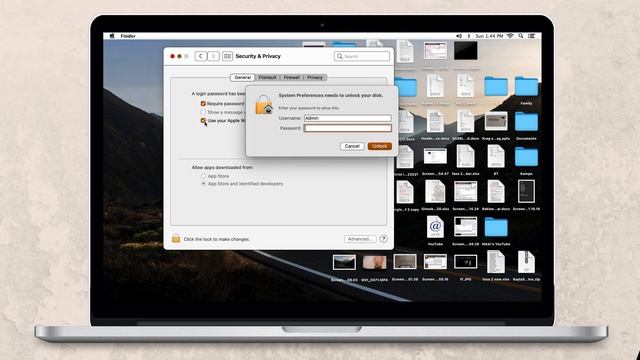Screen dimensions: 640x360
Task: Open the volume icon in menu bar
Action: tap(459, 36)
